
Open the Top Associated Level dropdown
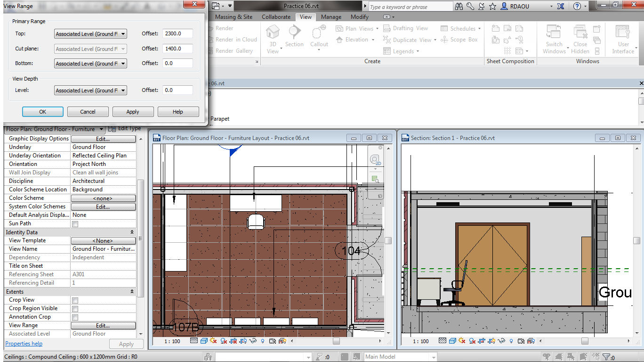90,34
